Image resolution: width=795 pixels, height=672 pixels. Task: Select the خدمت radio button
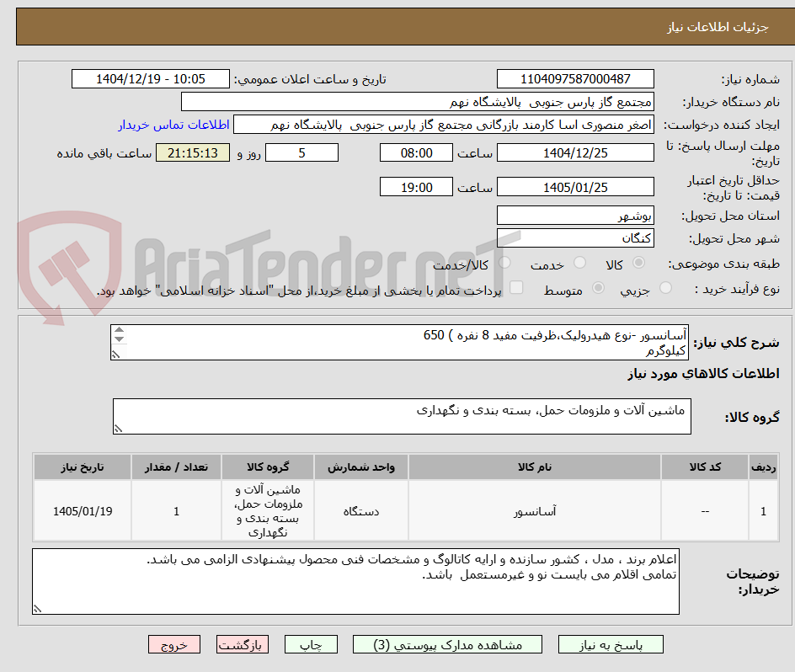tap(579, 263)
